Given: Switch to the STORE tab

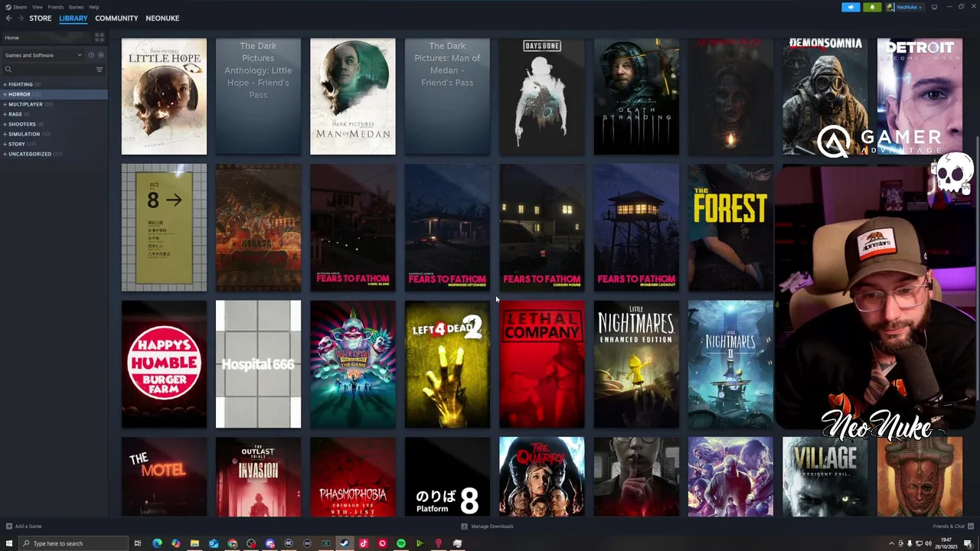Looking at the screenshot, I should 41,18.
